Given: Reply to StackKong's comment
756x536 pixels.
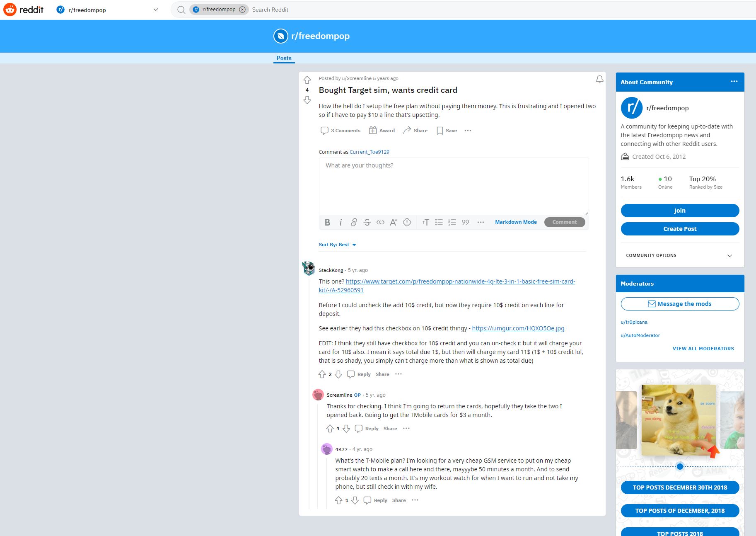Looking at the screenshot, I should pyautogui.click(x=359, y=374).
